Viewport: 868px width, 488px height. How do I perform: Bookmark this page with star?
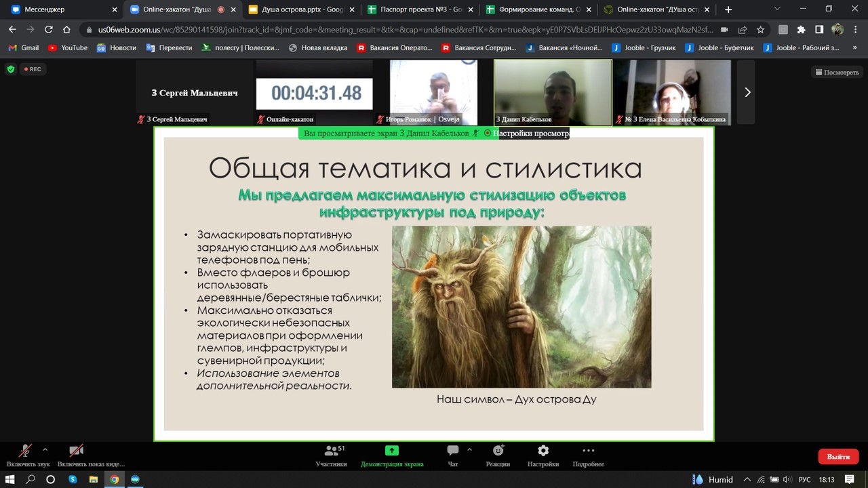tap(761, 30)
